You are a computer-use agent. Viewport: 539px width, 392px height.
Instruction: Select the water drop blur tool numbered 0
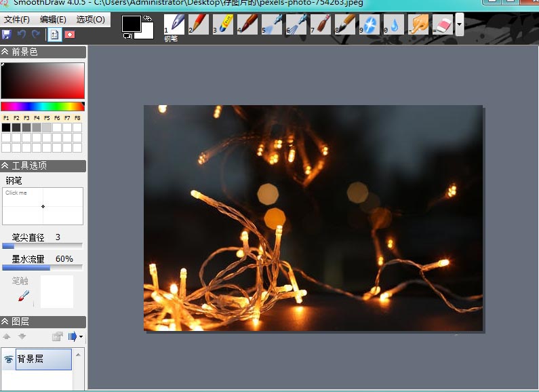click(394, 24)
